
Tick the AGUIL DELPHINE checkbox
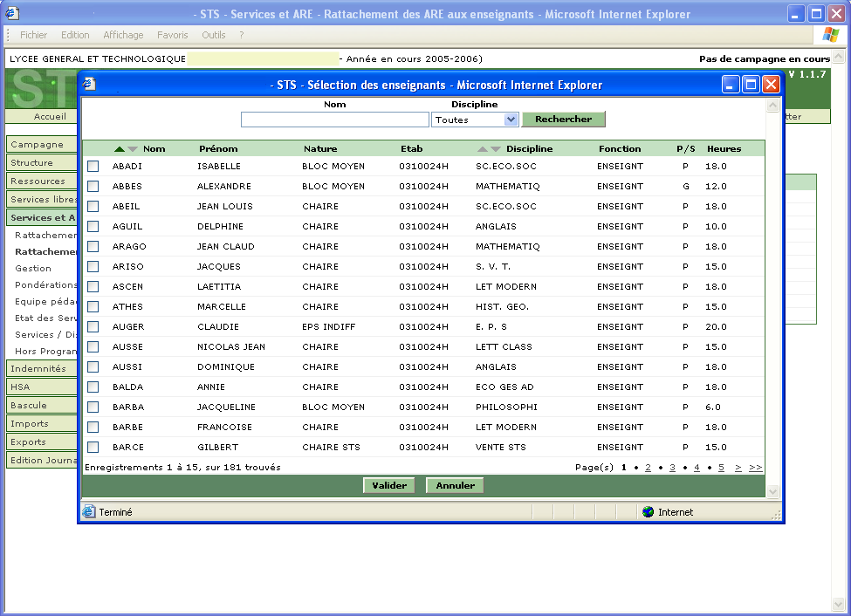(x=93, y=226)
